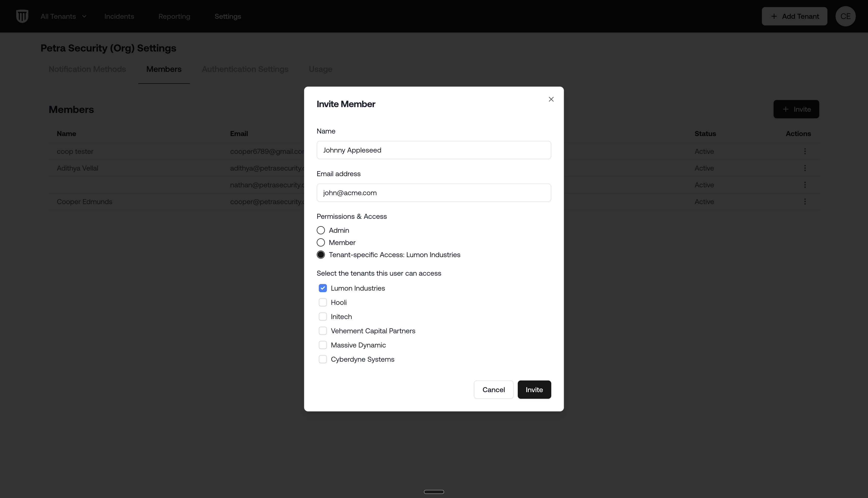The height and width of the screenshot is (498, 868).
Task: Check the Hooli tenant checkbox
Action: (323, 302)
